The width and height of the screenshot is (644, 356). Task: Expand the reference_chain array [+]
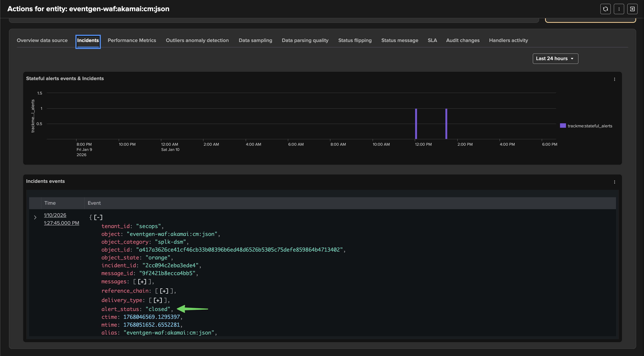[164, 291]
